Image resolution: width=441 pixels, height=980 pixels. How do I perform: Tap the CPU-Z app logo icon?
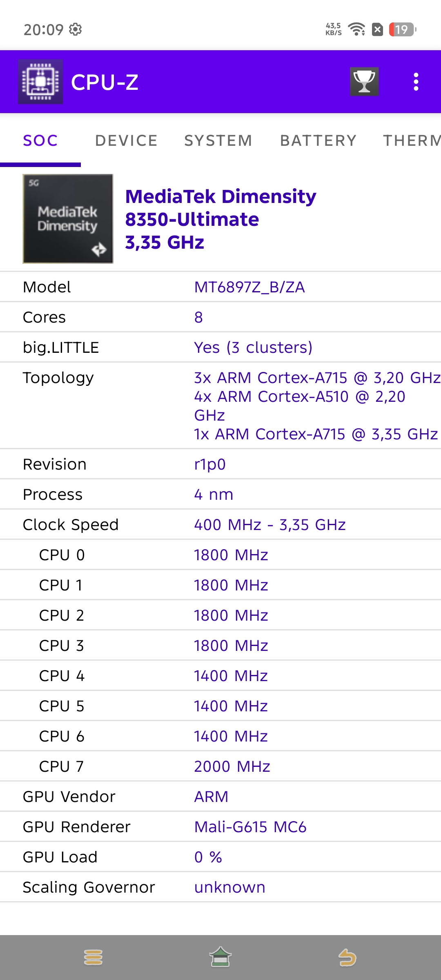click(x=40, y=82)
